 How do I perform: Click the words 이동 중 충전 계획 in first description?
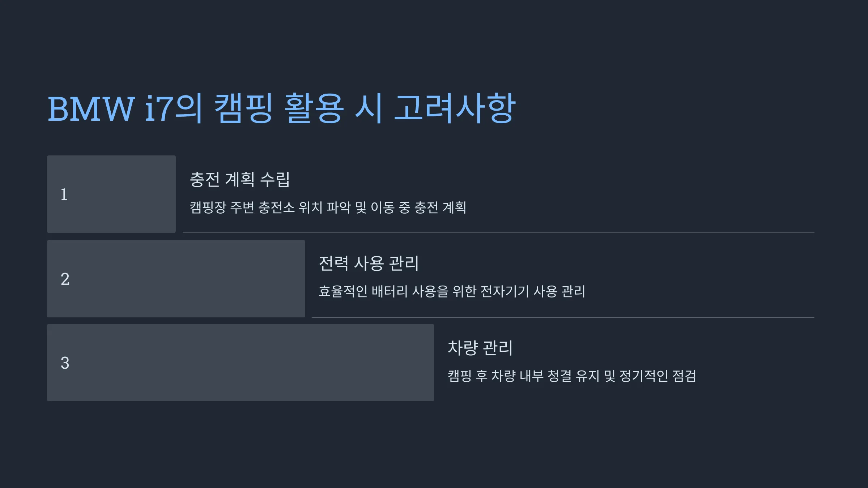tap(418, 207)
